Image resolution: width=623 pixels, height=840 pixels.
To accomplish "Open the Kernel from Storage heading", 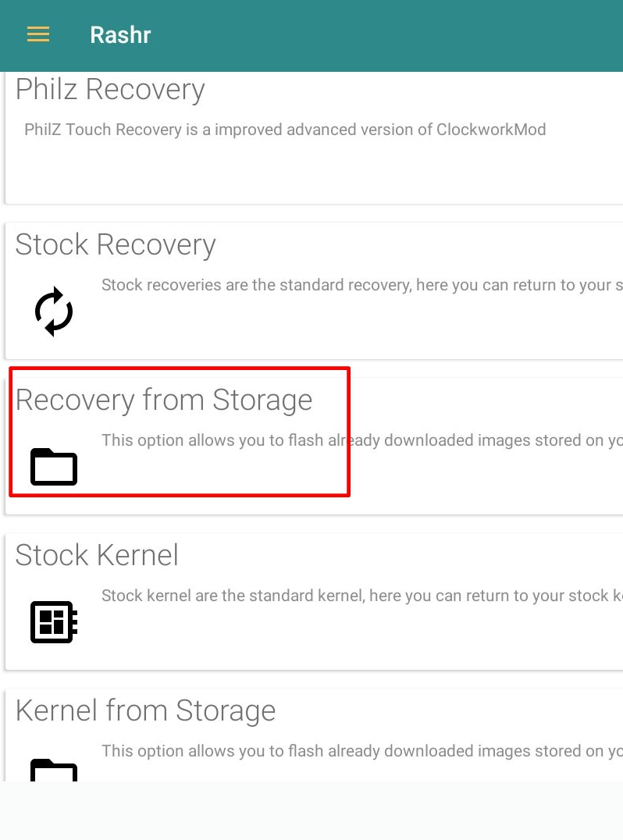I will point(145,711).
